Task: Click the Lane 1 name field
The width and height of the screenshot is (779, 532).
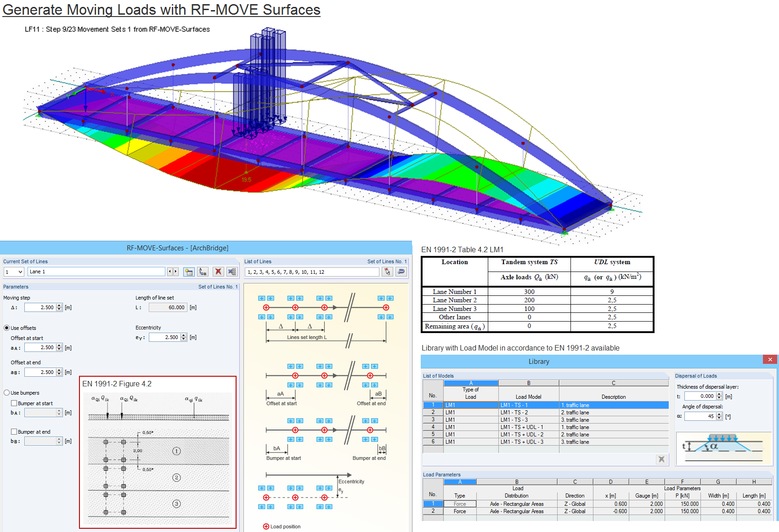Action: click(96, 272)
